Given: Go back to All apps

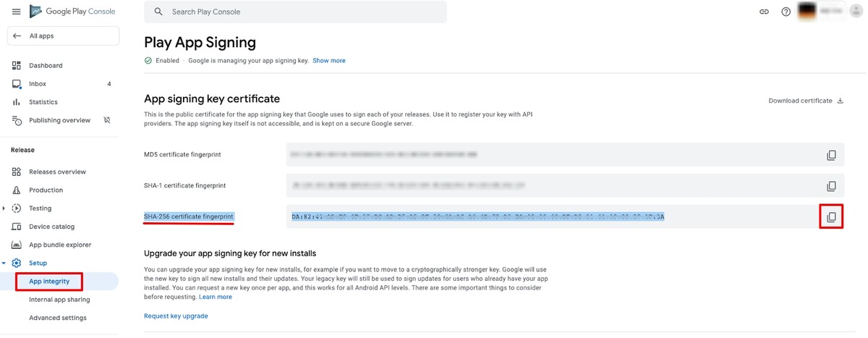Looking at the screenshot, I should 63,36.
